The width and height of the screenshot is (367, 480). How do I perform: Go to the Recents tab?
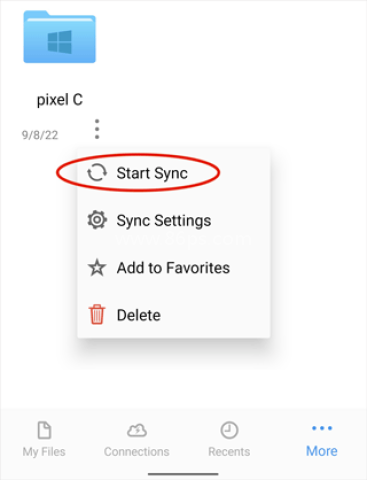point(229,452)
